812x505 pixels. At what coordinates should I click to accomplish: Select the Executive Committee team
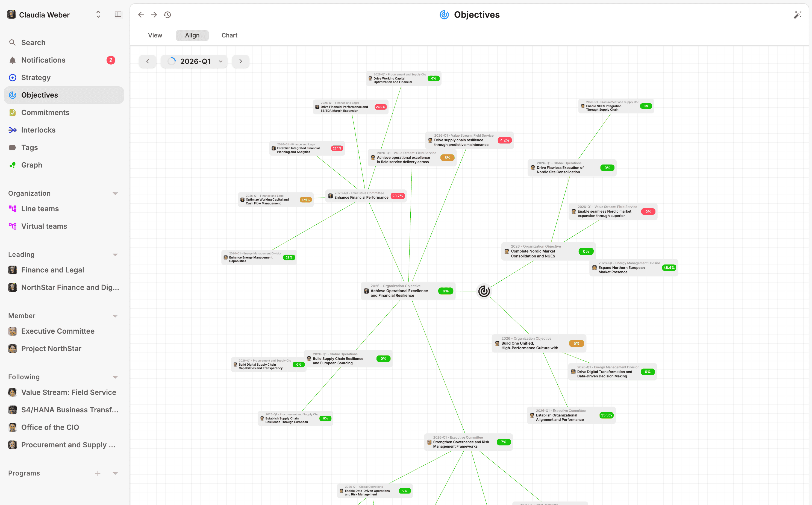58,331
